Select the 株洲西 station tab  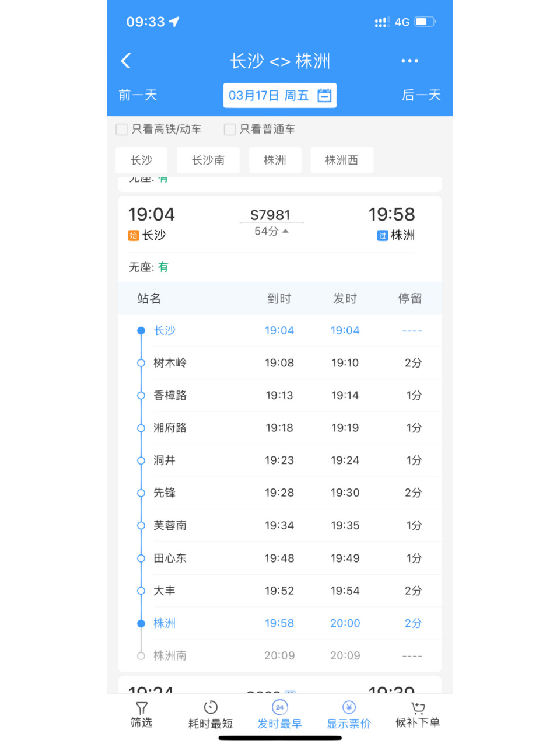[342, 160]
